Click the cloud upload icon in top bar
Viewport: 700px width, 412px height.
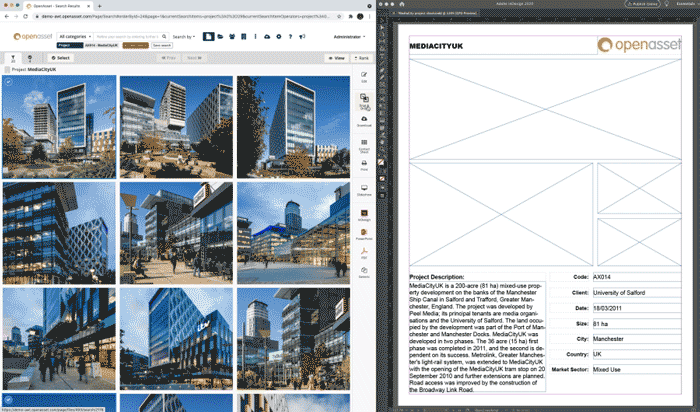click(x=267, y=37)
